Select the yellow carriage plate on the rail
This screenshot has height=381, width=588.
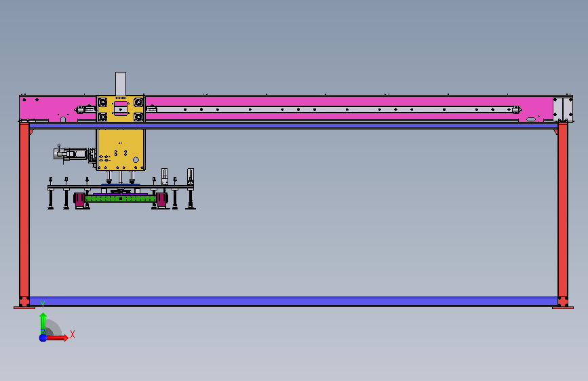click(120, 108)
